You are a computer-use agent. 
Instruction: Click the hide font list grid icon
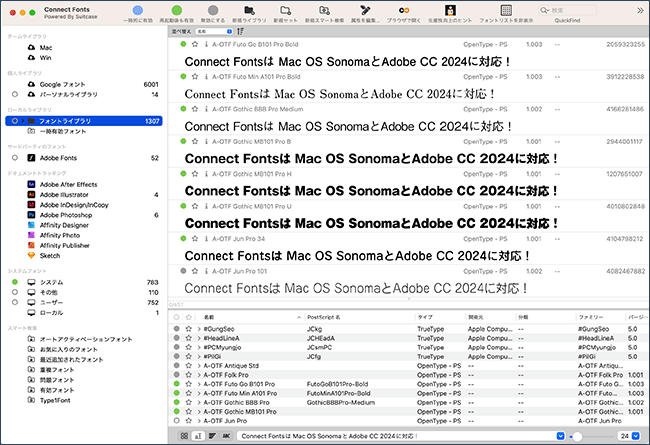(x=506, y=10)
